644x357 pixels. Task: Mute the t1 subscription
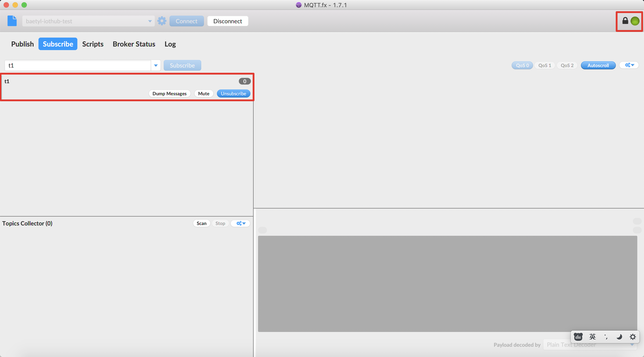point(203,93)
